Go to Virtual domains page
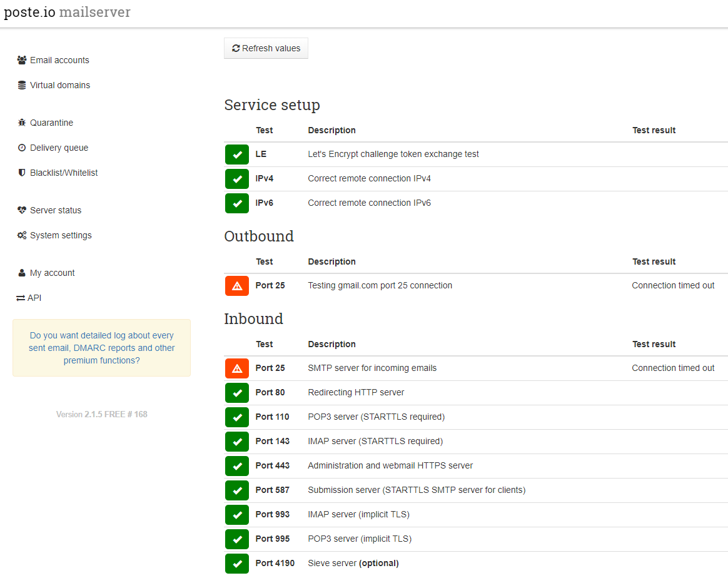728x578 pixels. point(59,85)
